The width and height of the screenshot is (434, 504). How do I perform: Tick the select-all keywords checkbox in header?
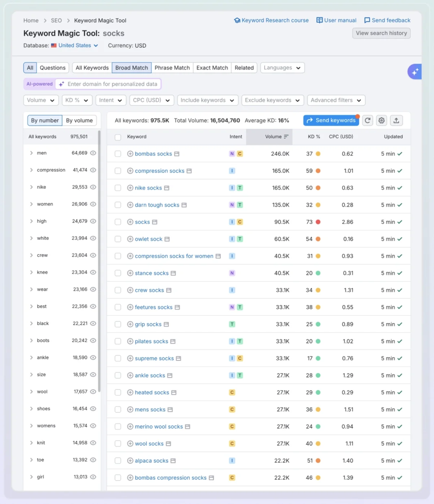118,137
